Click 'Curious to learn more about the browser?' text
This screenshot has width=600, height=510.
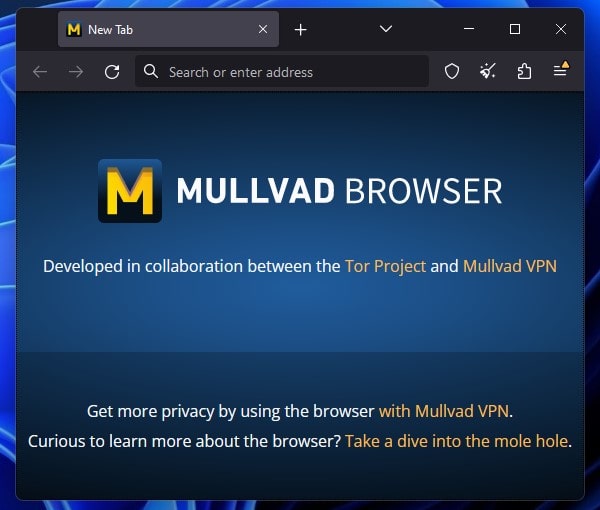tap(184, 441)
